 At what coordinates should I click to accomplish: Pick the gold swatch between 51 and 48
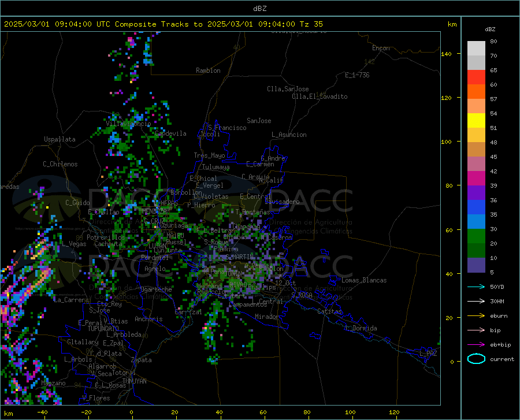[476, 135]
